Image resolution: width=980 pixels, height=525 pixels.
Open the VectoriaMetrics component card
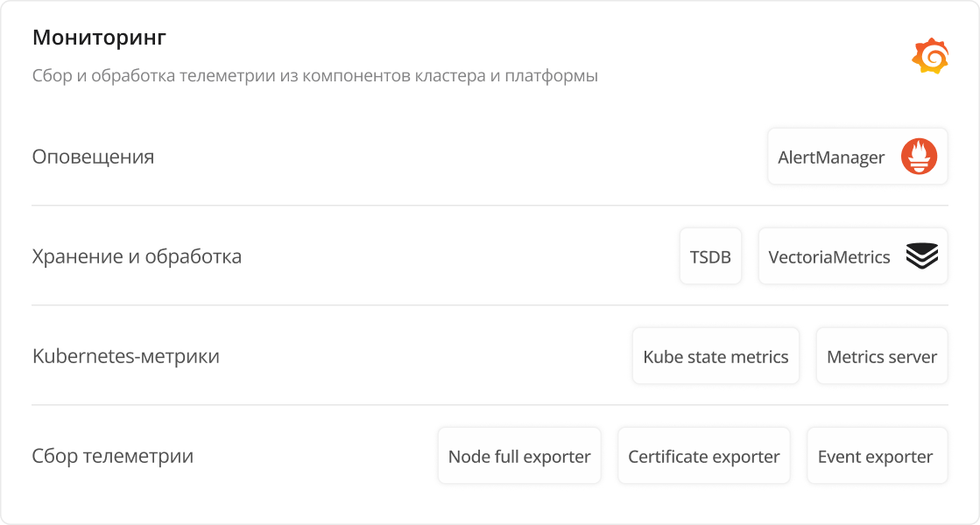coord(852,256)
